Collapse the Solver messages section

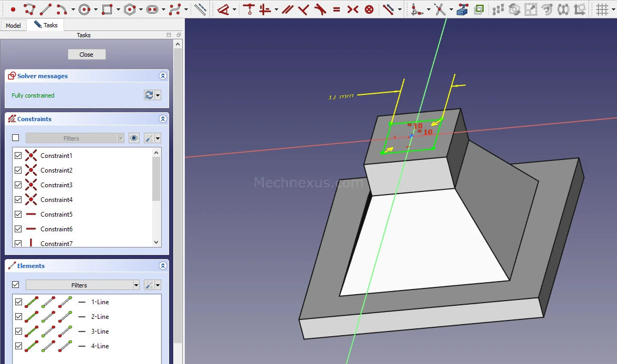(163, 76)
